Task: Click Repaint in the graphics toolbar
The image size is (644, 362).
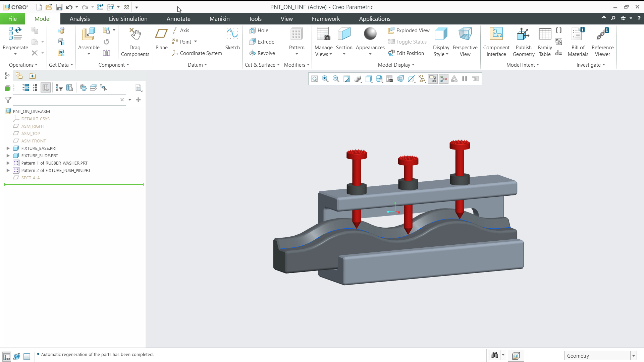Action: point(346,79)
